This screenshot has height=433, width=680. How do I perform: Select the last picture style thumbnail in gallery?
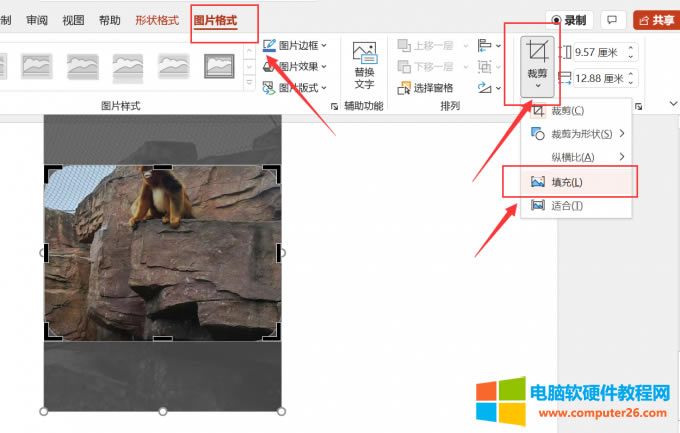(x=219, y=66)
